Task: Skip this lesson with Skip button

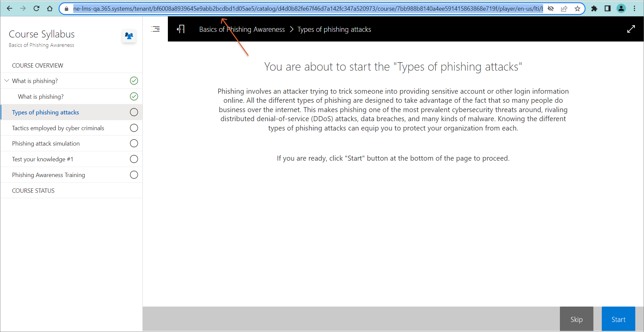Action: pyautogui.click(x=576, y=319)
